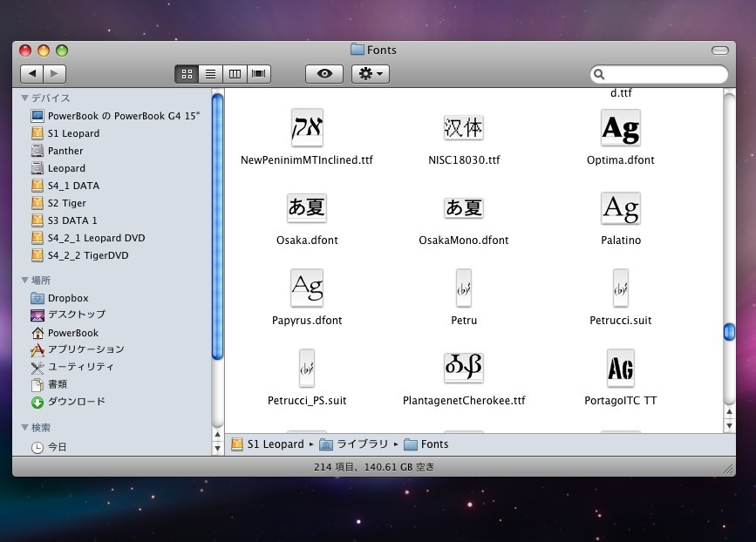The width and height of the screenshot is (756, 542).
Task: Click the Finder search field
Action: (663, 74)
